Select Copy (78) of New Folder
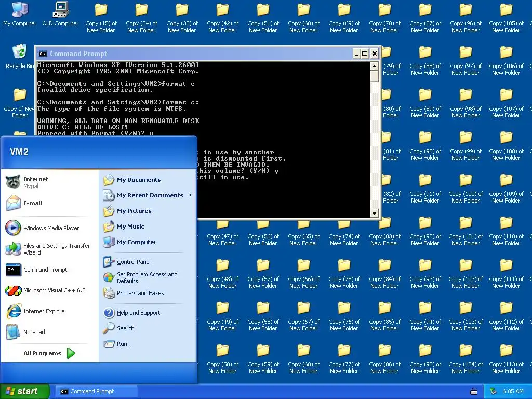Viewport: 532px width, 399px height. pos(384,18)
